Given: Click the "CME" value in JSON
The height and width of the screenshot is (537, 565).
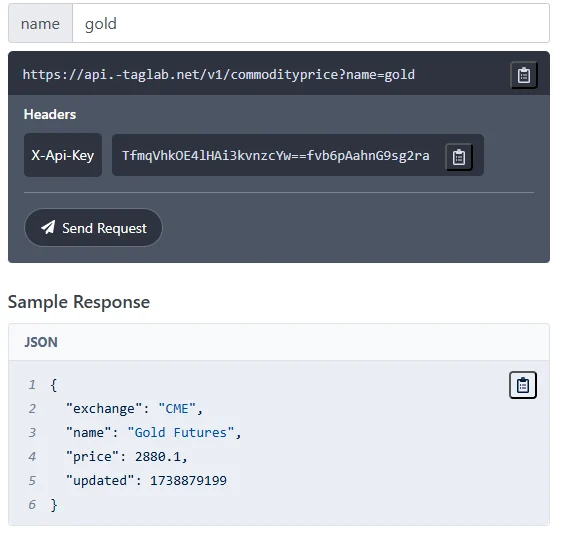Looking at the screenshot, I should [177, 409].
